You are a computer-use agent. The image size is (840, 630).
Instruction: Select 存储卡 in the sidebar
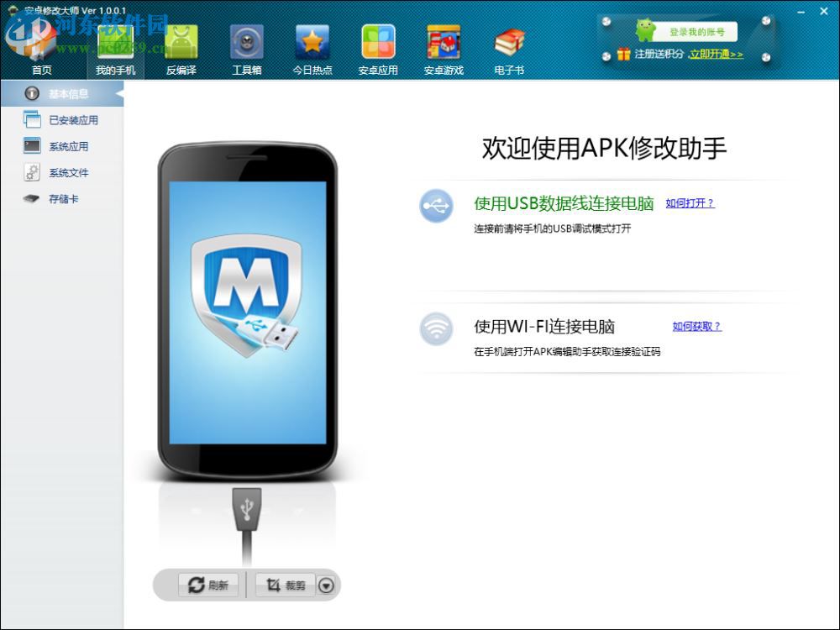click(62, 199)
